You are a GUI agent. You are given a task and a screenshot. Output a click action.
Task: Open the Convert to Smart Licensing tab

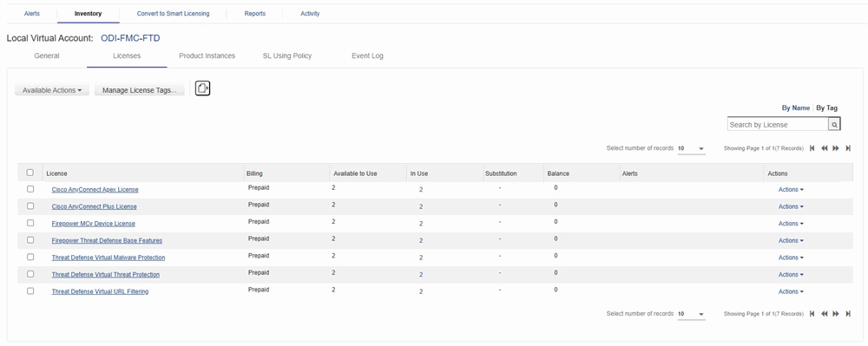174,13
